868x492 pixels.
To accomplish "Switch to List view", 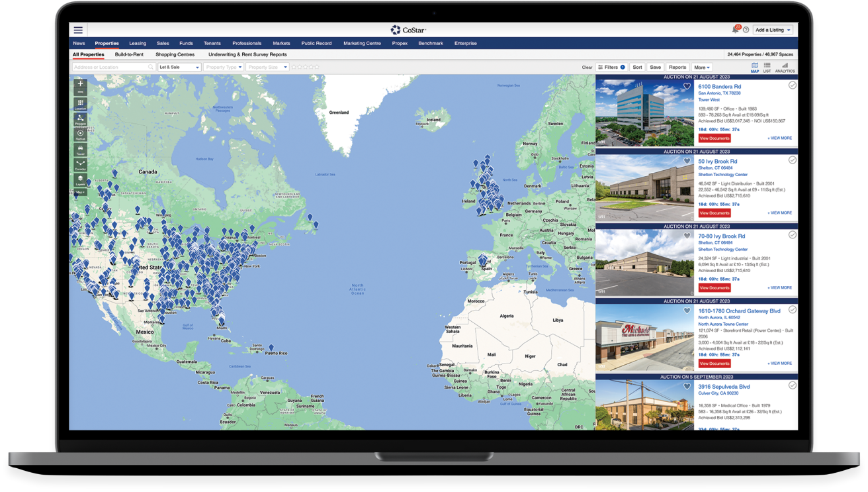I will pos(767,68).
